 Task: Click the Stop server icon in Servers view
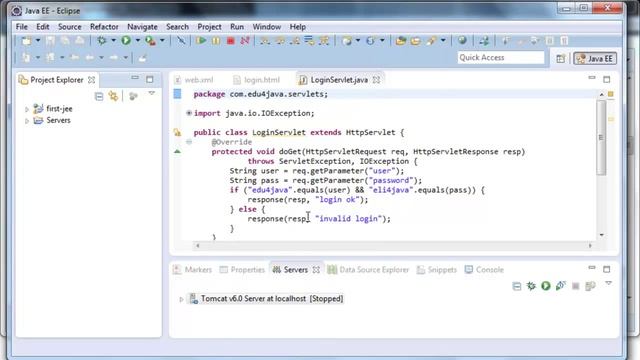click(x=576, y=286)
